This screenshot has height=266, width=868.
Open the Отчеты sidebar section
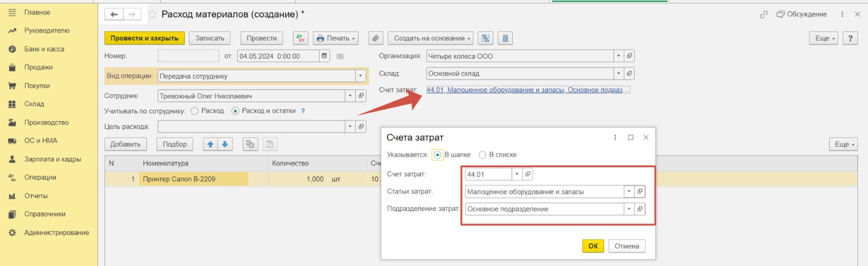click(36, 196)
